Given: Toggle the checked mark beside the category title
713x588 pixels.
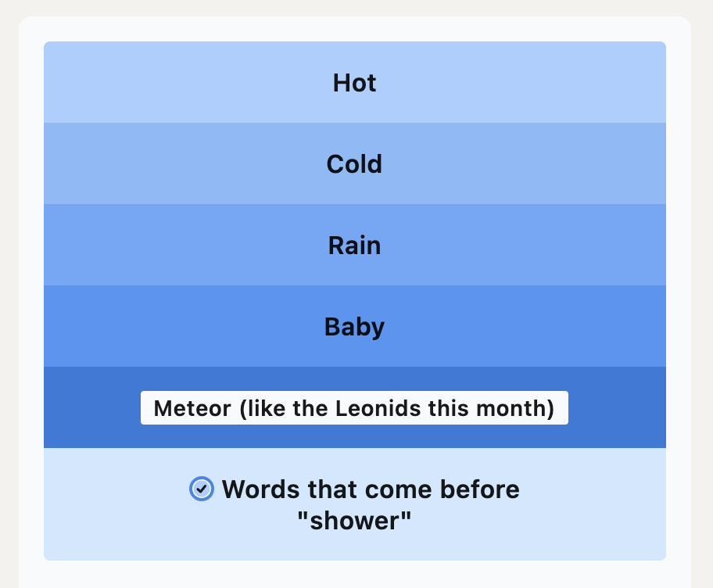Looking at the screenshot, I should (202, 489).
